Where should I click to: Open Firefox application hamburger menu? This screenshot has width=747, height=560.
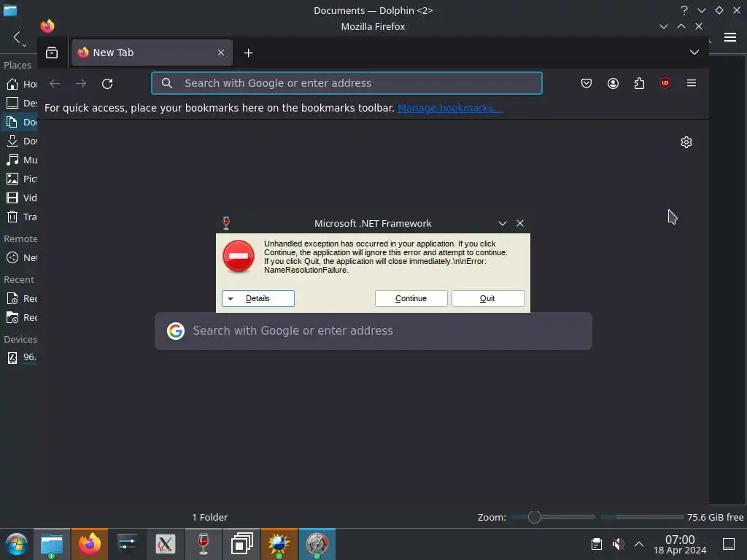[x=692, y=83]
